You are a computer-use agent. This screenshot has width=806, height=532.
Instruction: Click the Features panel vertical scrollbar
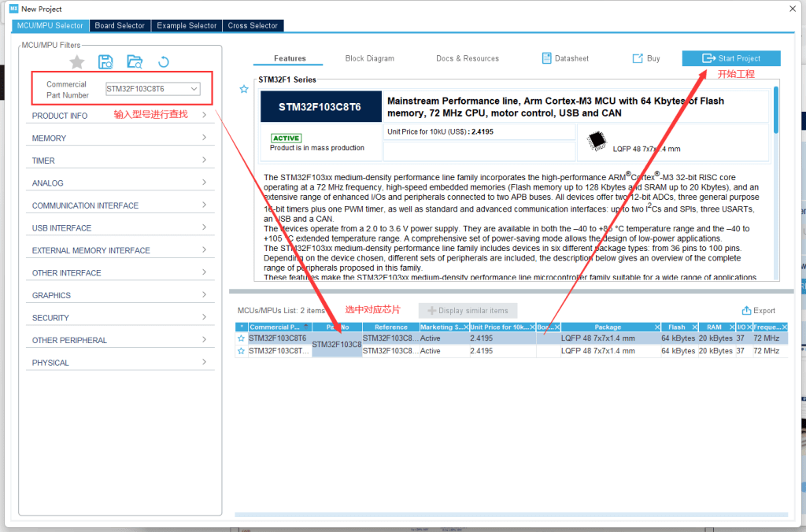click(x=775, y=110)
